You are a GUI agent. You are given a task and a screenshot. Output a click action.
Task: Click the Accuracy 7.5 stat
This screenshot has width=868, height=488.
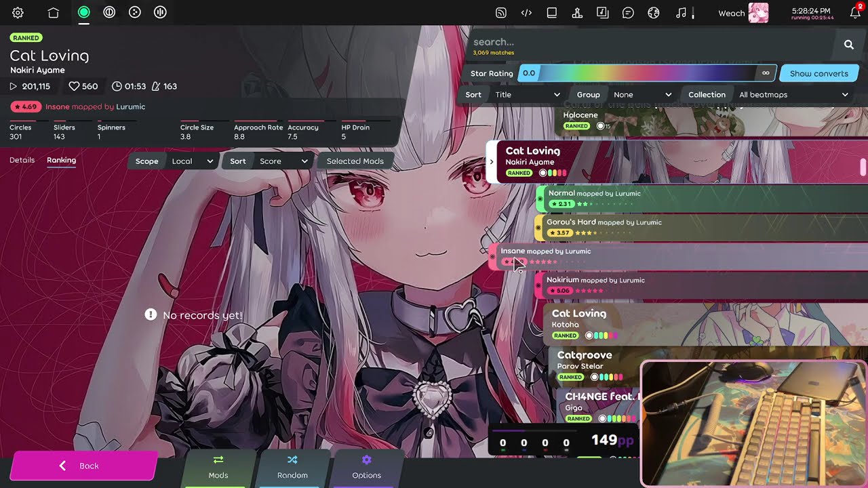click(x=302, y=131)
